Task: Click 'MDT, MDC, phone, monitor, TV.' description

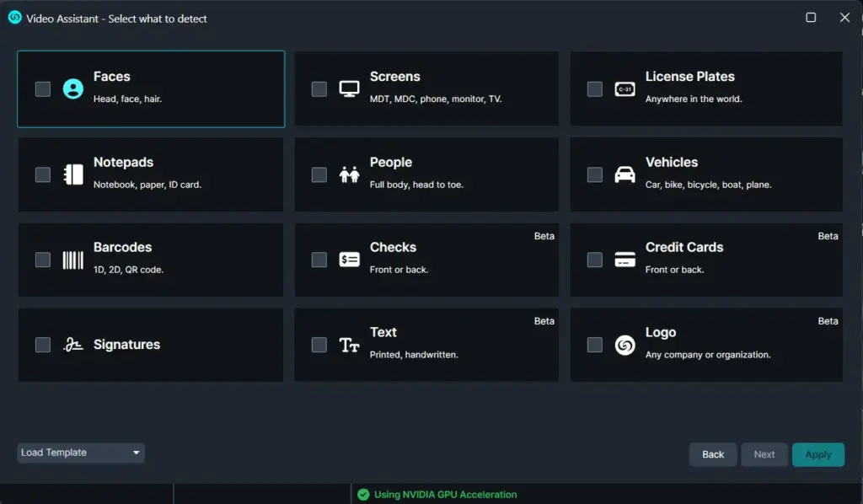Action: pos(436,99)
